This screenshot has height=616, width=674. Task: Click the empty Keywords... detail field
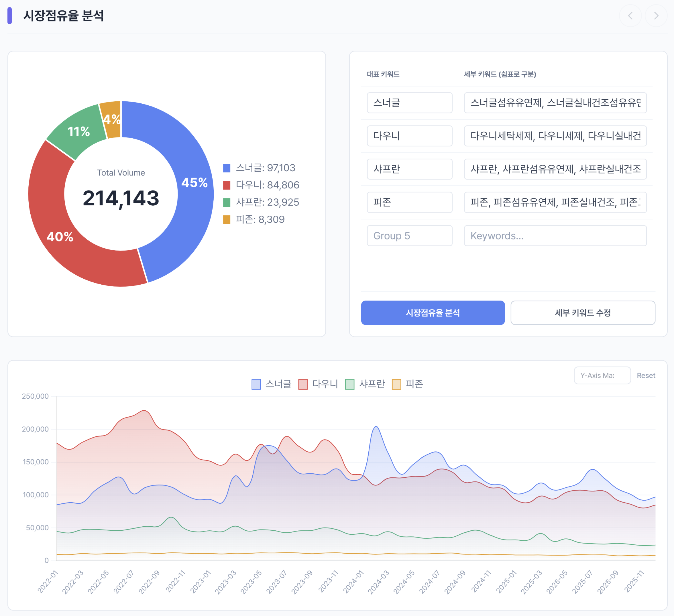point(555,236)
